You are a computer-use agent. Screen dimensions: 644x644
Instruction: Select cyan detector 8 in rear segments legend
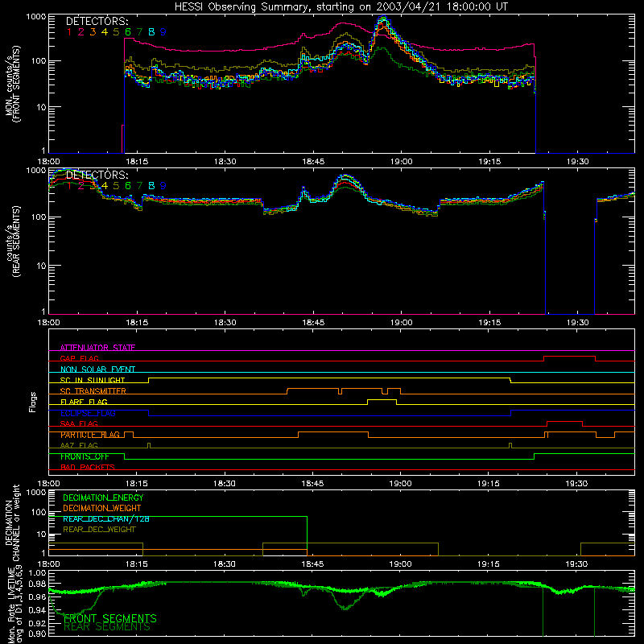click(x=151, y=186)
